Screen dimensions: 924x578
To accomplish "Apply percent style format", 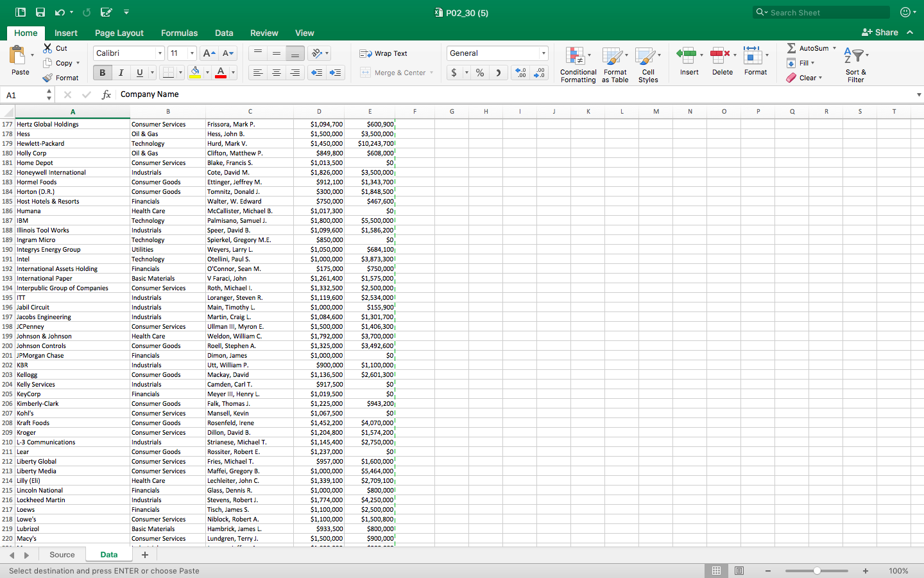I will pos(479,73).
